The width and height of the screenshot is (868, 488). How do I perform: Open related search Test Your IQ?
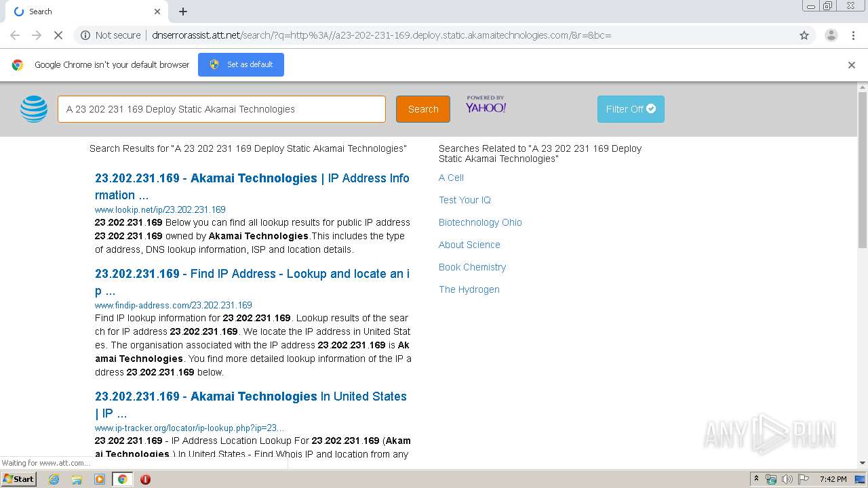[465, 200]
